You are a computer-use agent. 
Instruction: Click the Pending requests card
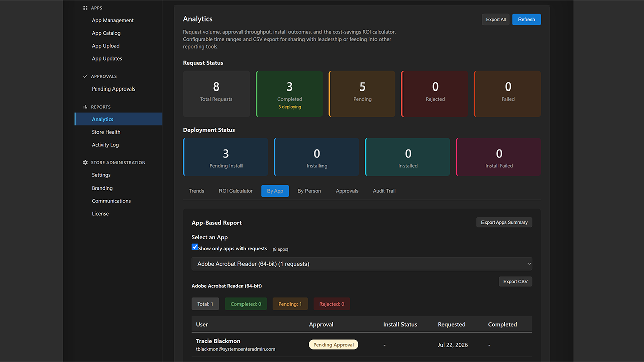tap(362, 94)
